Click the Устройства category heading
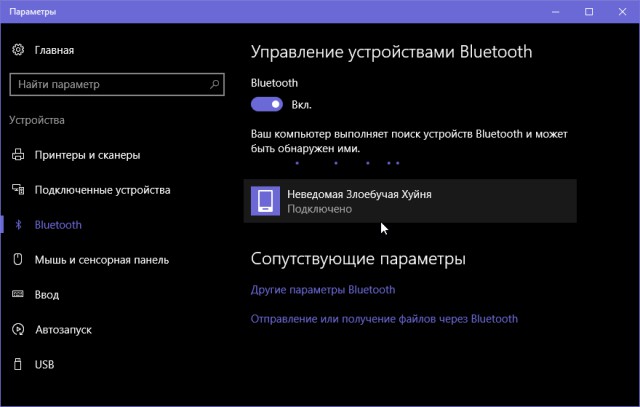Screen dimensions: 640x407 [37, 120]
